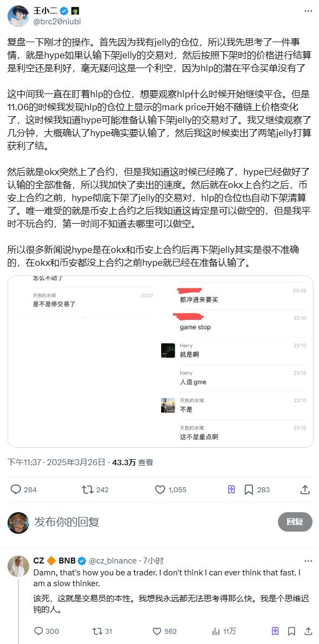Click the 回复 reply button

[x=295, y=521]
